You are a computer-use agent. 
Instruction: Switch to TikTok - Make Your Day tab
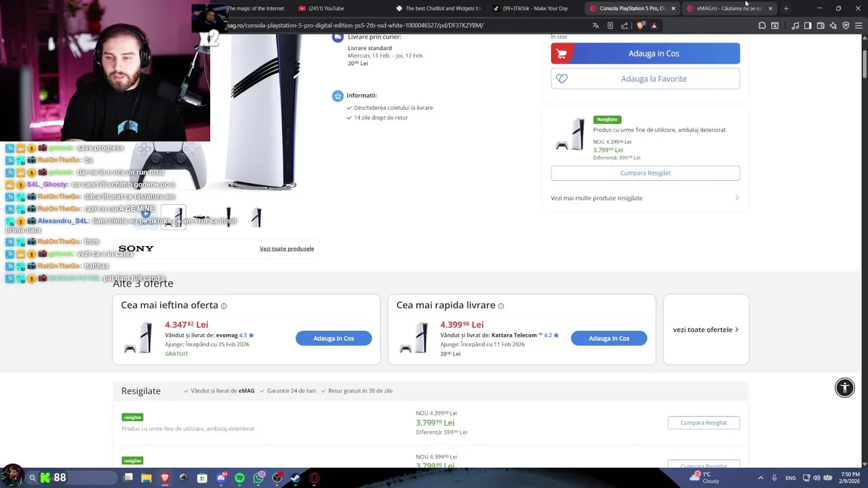pyautogui.click(x=535, y=8)
